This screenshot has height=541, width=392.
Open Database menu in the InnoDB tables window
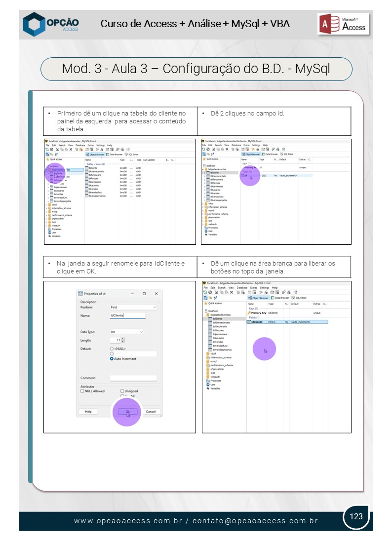coord(80,145)
